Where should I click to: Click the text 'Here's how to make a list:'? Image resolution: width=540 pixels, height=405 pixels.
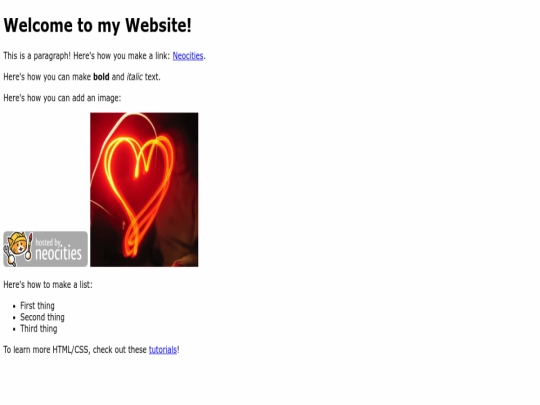tap(48, 285)
